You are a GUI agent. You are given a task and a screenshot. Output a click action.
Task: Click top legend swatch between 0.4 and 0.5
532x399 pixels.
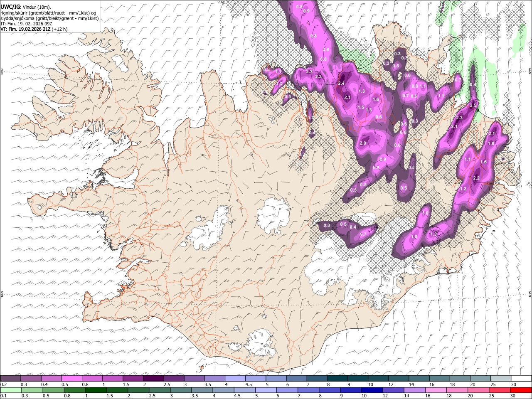pos(51,378)
